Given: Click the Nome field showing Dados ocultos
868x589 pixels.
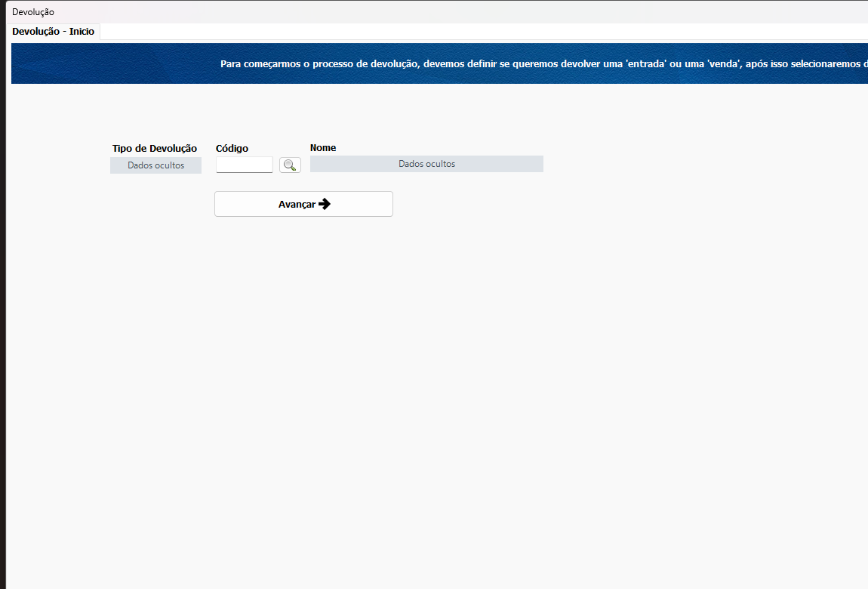Looking at the screenshot, I should pos(426,164).
